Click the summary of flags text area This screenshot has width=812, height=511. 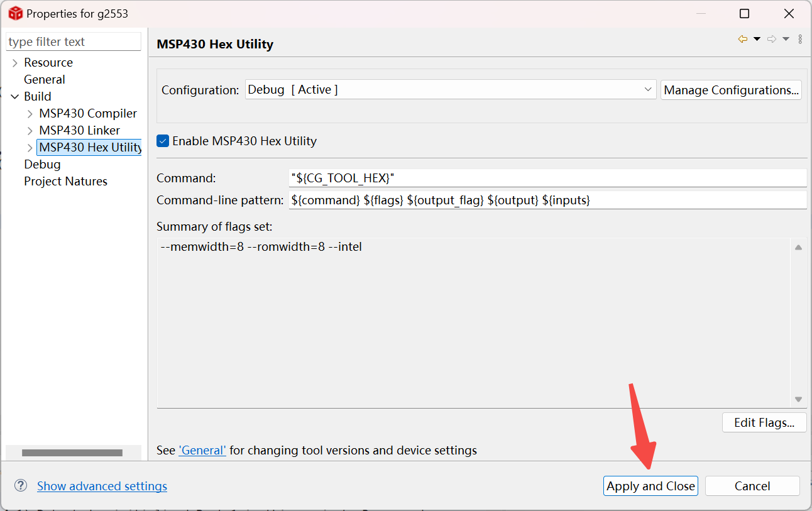click(x=473, y=322)
